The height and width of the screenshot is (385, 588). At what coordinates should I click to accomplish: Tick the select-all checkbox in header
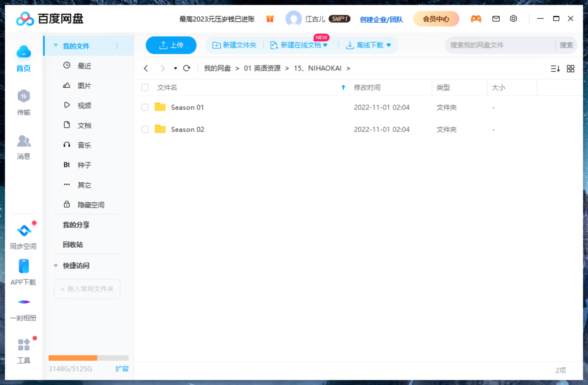[145, 88]
